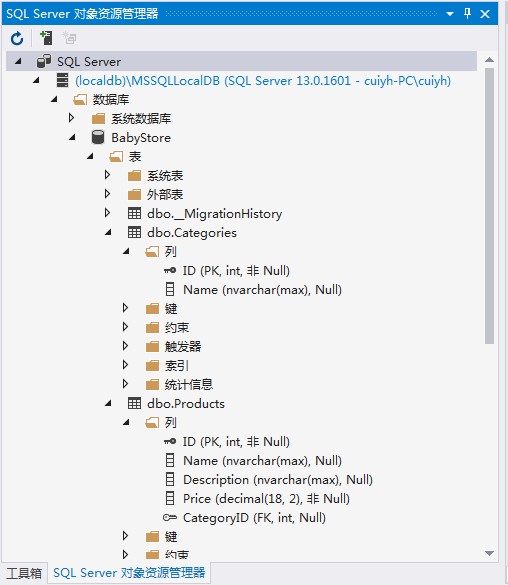This screenshot has height=585, width=508.
Task: Click the primary key icon of Products ID
Action: (x=170, y=441)
